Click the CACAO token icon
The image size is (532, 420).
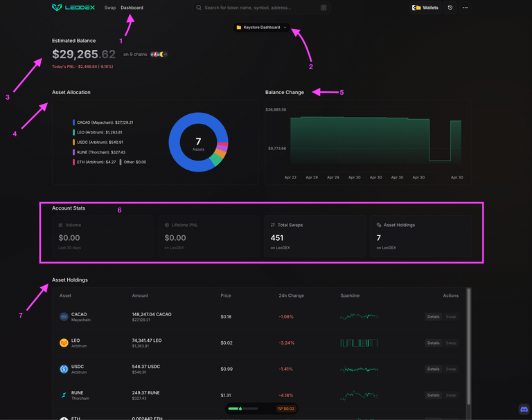[64, 317]
